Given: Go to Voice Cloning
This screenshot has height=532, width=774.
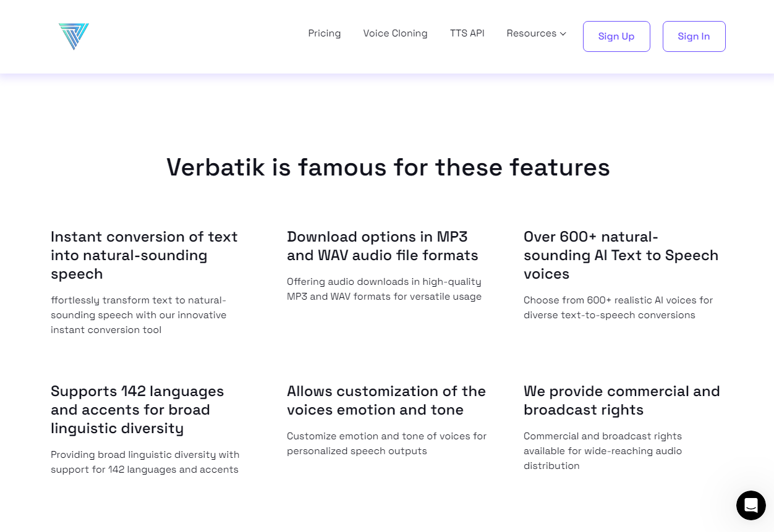Looking at the screenshot, I should tap(395, 33).
